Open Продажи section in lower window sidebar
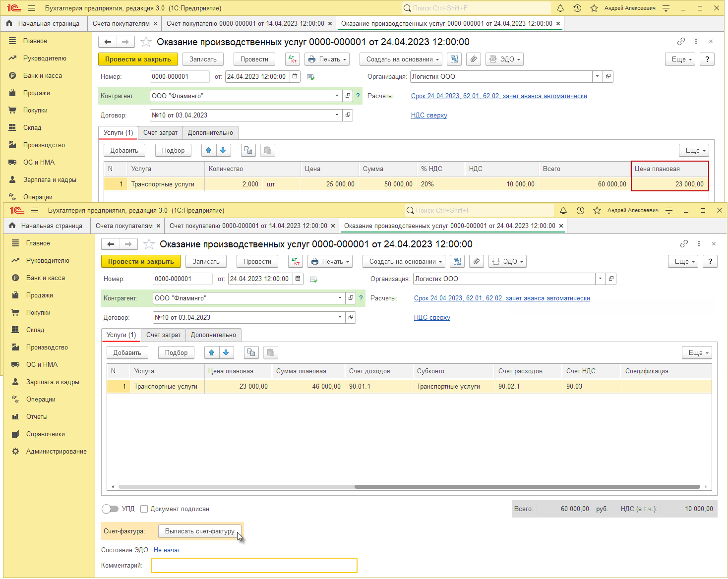728x579 pixels. click(x=40, y=295)
